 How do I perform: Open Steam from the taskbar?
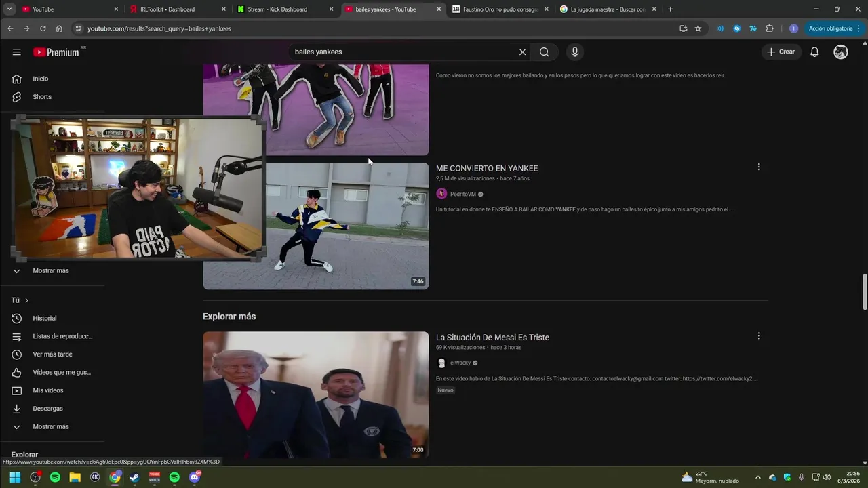134,477
